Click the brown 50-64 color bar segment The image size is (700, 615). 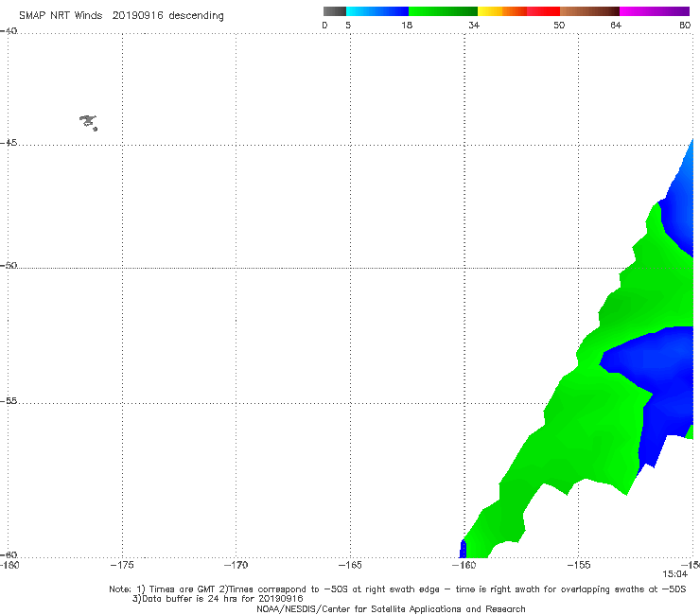point(589,11)
